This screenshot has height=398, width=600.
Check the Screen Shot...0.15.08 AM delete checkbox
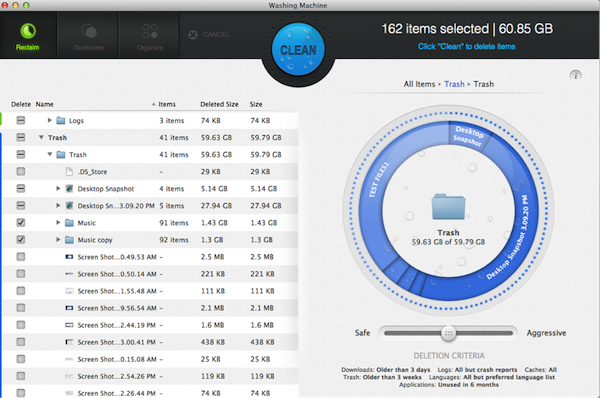coord(21,359)
